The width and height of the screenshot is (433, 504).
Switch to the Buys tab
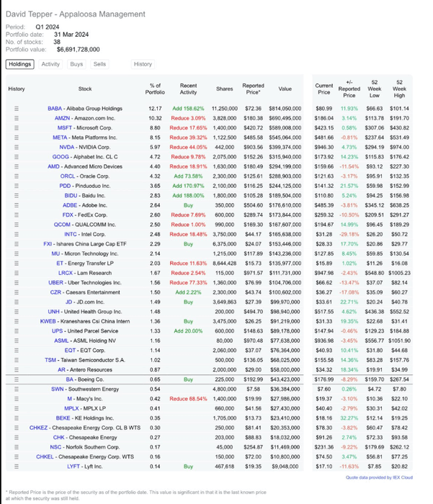tap(76, 64)
